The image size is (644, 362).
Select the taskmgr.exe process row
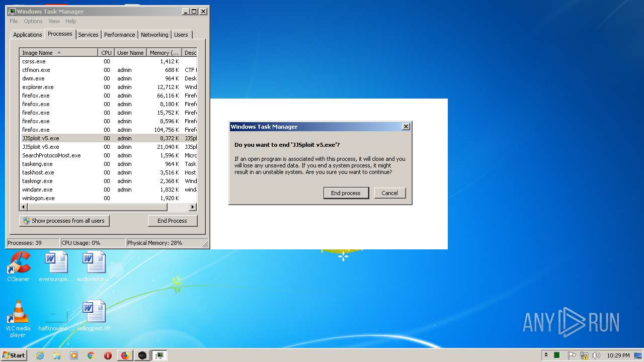pyautogui.click(x=108, y=181)
